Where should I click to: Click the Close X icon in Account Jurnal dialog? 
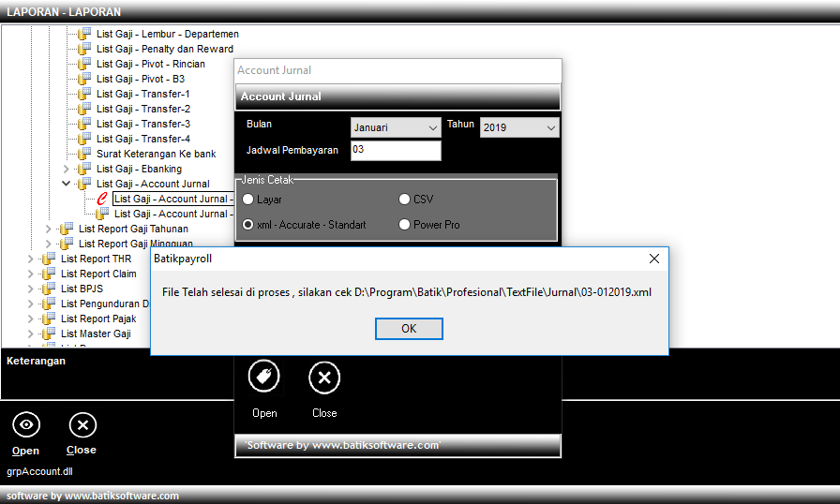(324, 378)
